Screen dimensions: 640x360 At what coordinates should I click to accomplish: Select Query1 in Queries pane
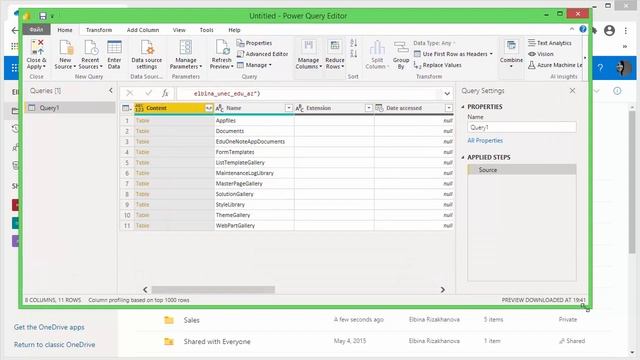click(x=70, y=108)
